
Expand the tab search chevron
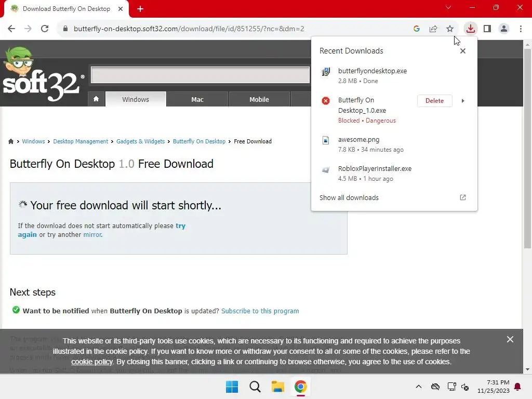[x=448, y=7]
